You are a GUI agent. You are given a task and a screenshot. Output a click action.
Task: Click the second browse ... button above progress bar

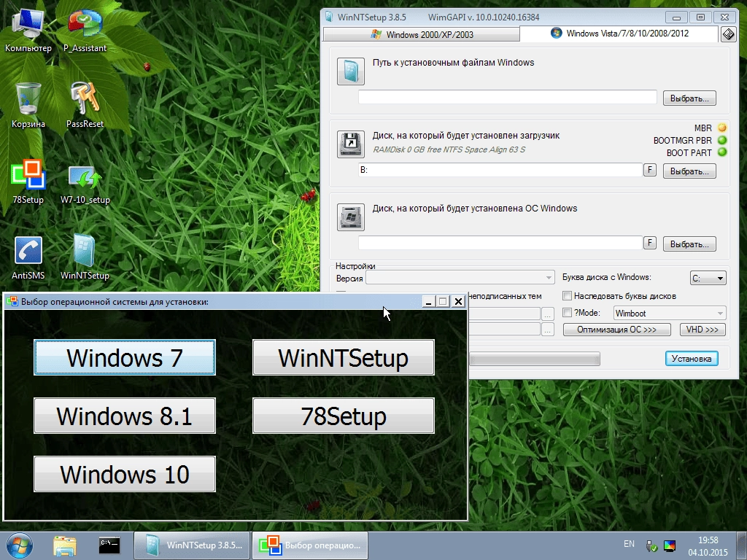pos(547,329)
